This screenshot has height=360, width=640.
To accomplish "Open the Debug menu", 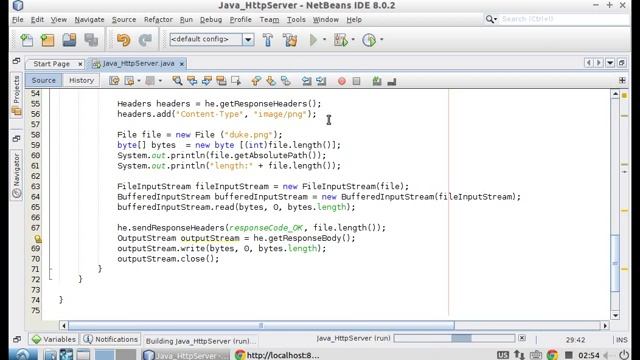I will (x=211, y=20).
